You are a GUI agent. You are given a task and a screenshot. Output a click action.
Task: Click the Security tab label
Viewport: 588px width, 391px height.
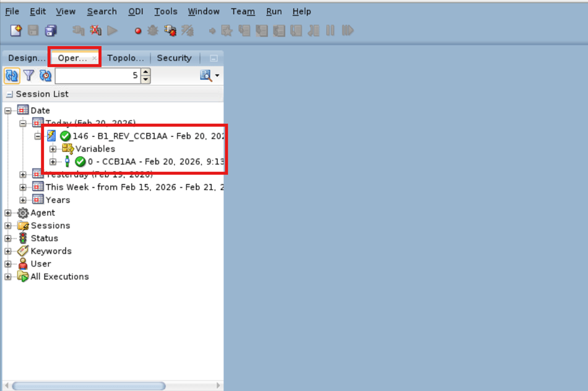point(174,58)
